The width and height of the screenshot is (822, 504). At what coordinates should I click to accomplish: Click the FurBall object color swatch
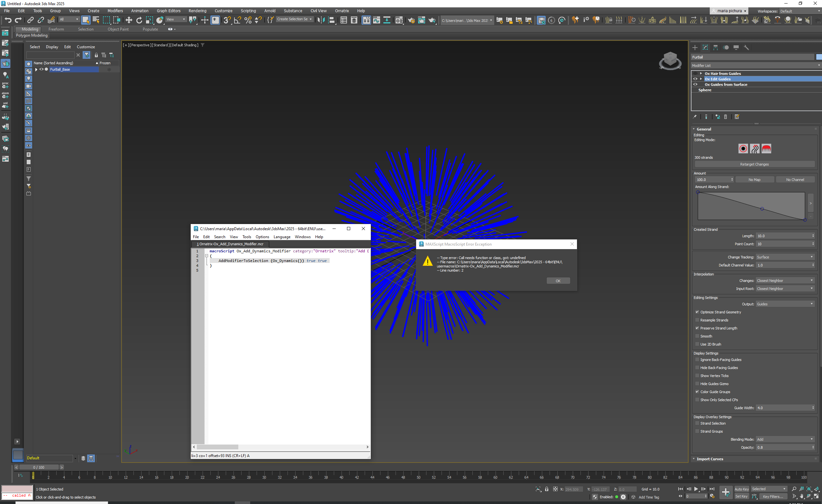[x=818, y=57]
